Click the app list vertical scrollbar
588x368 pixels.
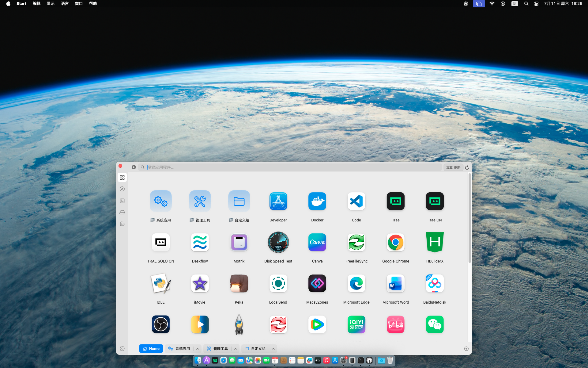(469, 218)
